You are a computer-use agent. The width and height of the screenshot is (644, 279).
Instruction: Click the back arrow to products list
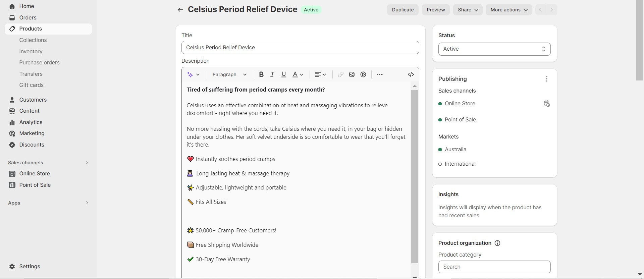click(x=180, y=10)
